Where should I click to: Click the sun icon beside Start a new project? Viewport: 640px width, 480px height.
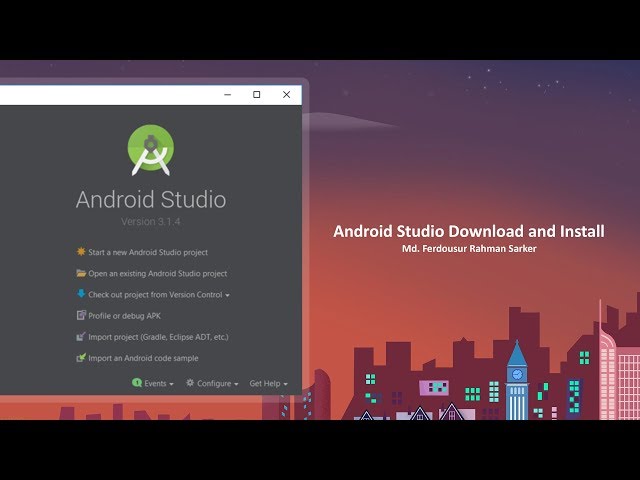click(81, 251)
